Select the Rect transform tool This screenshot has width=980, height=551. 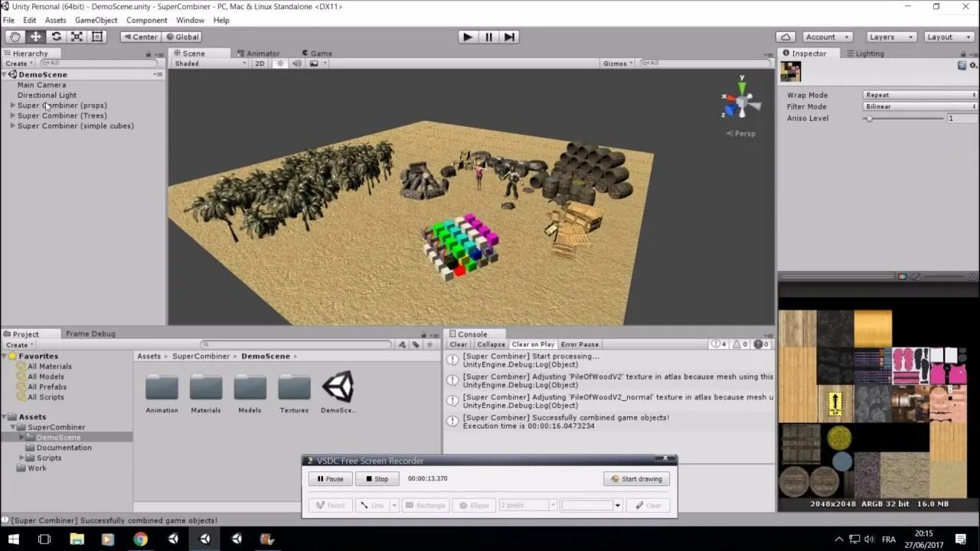point(97,37)
